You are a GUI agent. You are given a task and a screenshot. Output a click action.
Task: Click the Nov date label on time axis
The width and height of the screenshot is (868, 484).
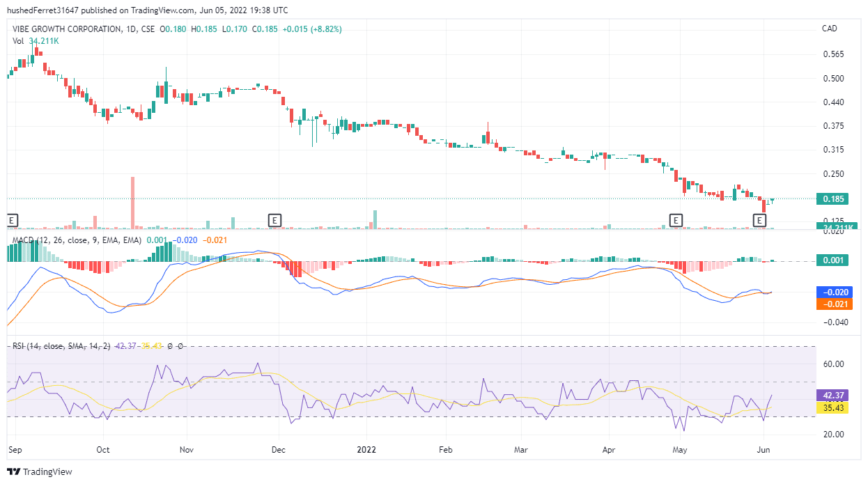[x=186, y=450]
